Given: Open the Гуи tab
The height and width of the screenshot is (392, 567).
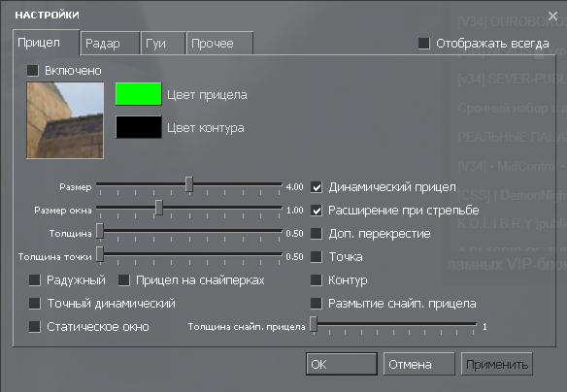Looking at the screenshot, I should [163, 44].
